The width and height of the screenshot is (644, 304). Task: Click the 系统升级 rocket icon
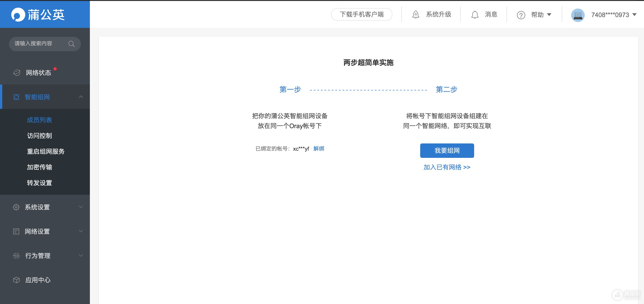coord(415,15)
